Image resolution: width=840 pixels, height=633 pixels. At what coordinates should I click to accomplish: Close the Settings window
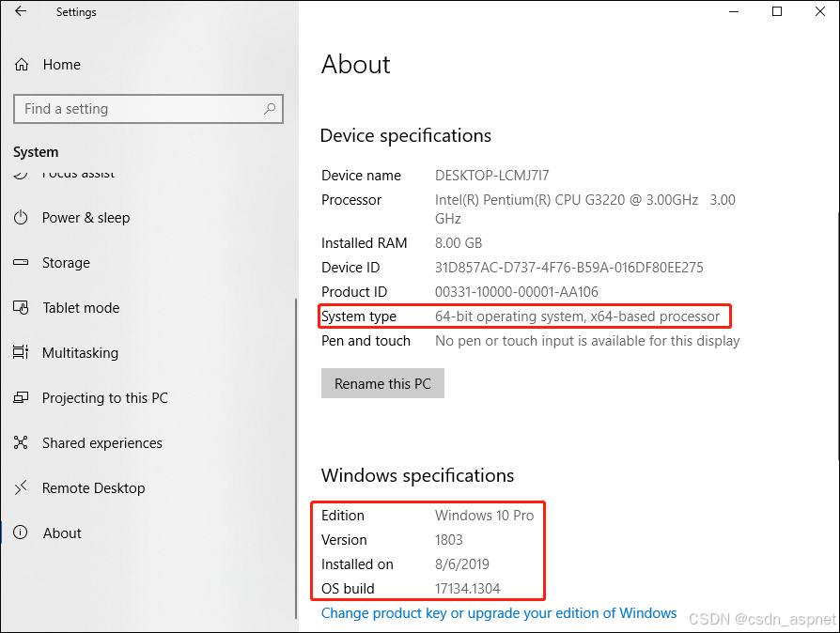[820, 11]
